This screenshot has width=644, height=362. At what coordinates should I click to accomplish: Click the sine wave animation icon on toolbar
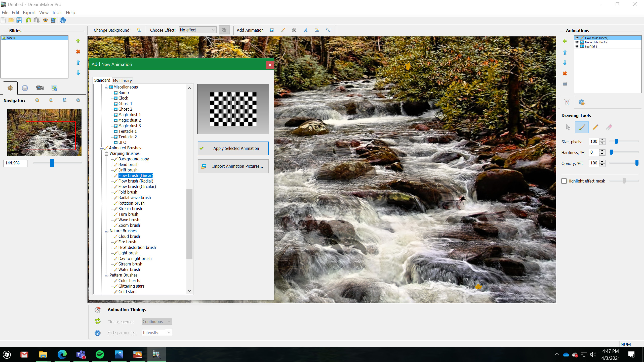[x=328, y=30]
